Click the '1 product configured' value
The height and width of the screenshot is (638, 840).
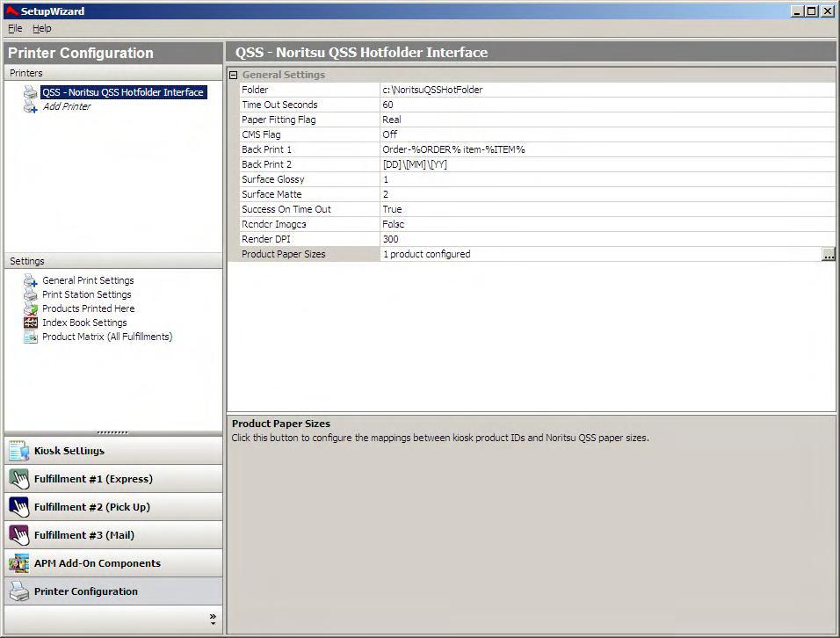pos(426,255)
